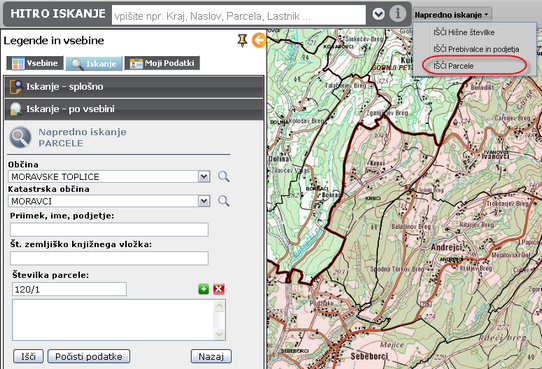Expand Iskanje - splošno section
Screen dimensions: 542x369
coord(134,87)
